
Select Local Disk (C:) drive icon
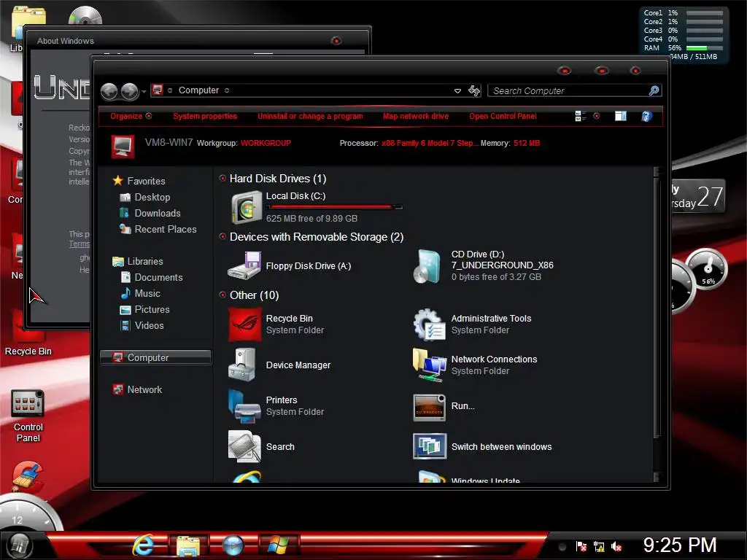click(247, 207)
